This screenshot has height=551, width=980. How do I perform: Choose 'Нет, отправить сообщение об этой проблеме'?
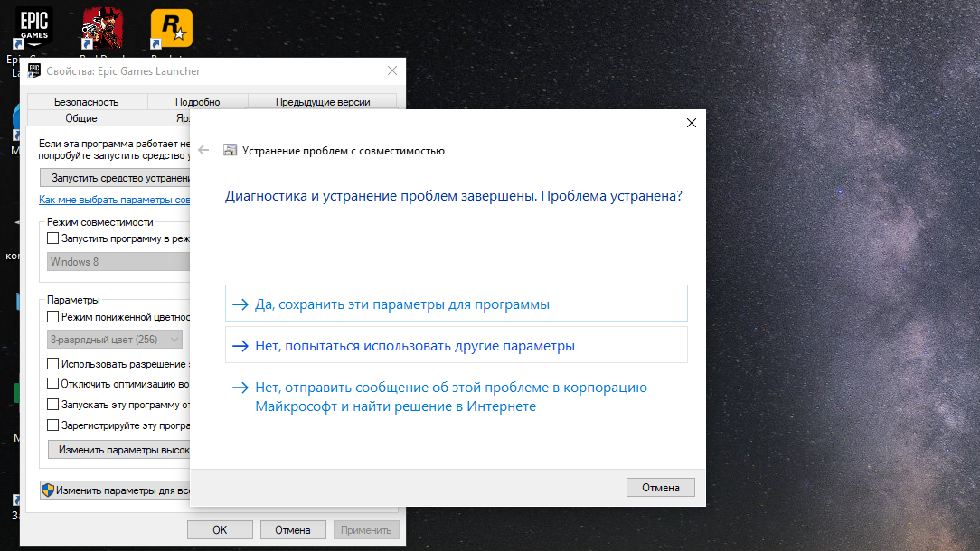tap(457, 397)
